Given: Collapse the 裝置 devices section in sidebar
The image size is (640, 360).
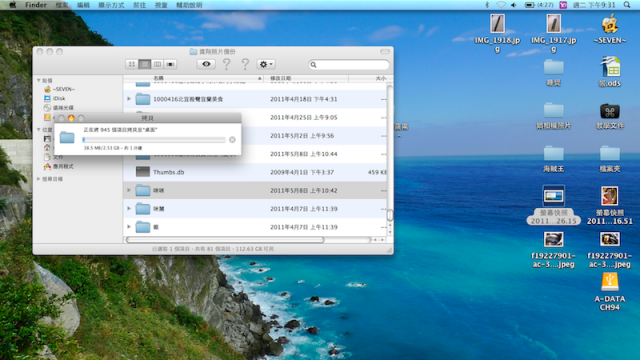Looking at the screenshot, I should 39,80.
